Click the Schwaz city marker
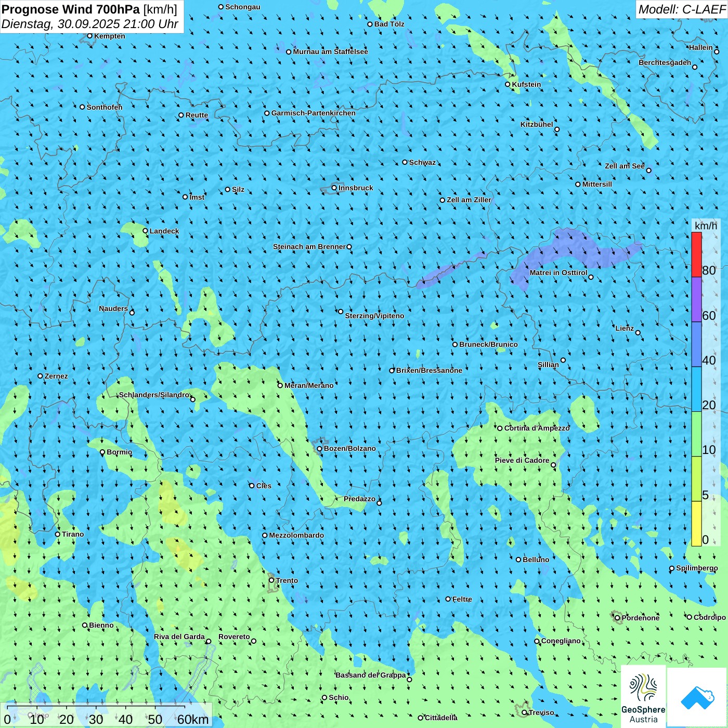 point(405,162)
